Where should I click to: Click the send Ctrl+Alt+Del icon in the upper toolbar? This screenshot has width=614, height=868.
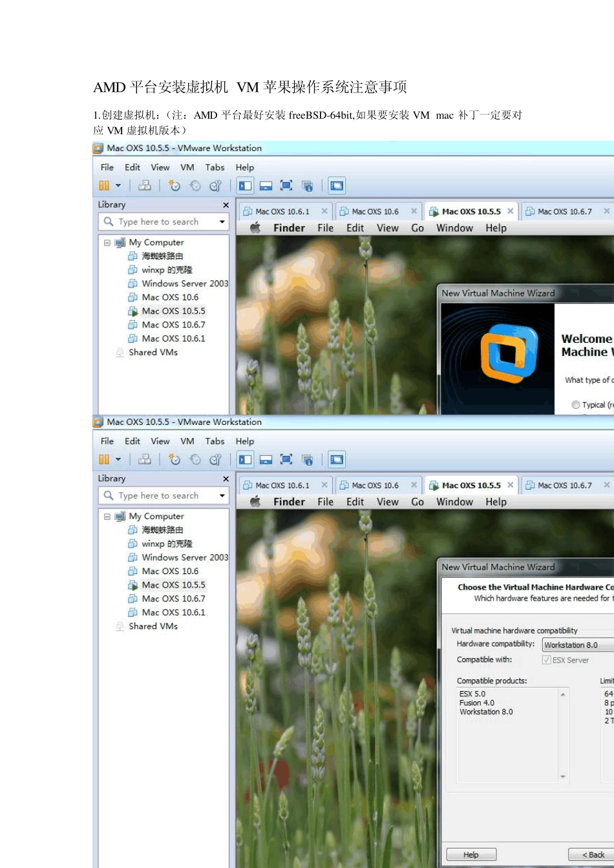(x=145, y=186)
